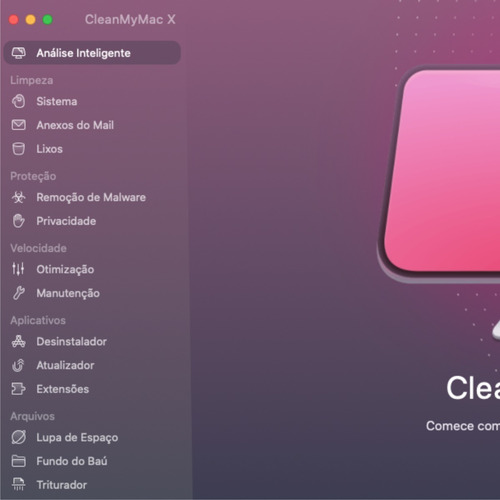Click the Anexos do Mail envelope icon
Screen dimensions: 500x500
(x=19, y=125)
